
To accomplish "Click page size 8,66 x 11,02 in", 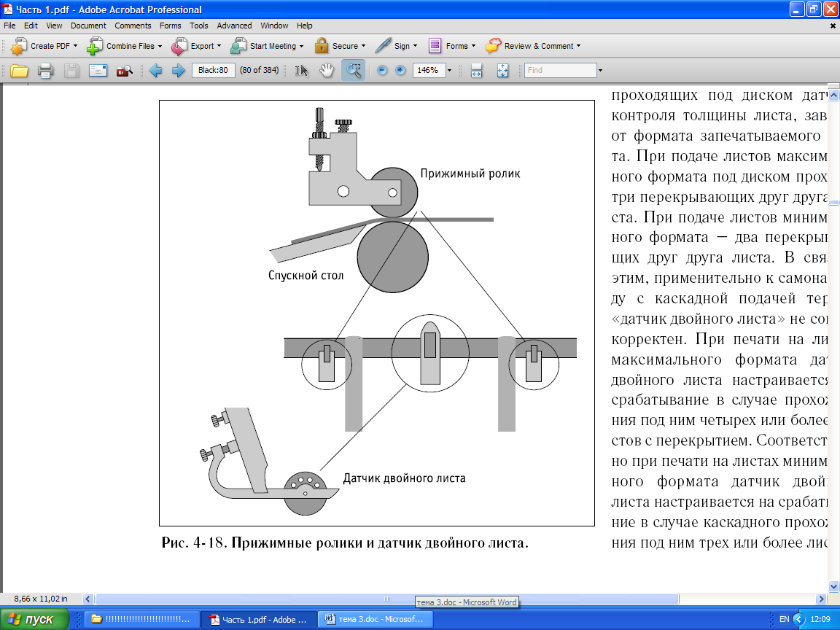I will tap(41, 599).
